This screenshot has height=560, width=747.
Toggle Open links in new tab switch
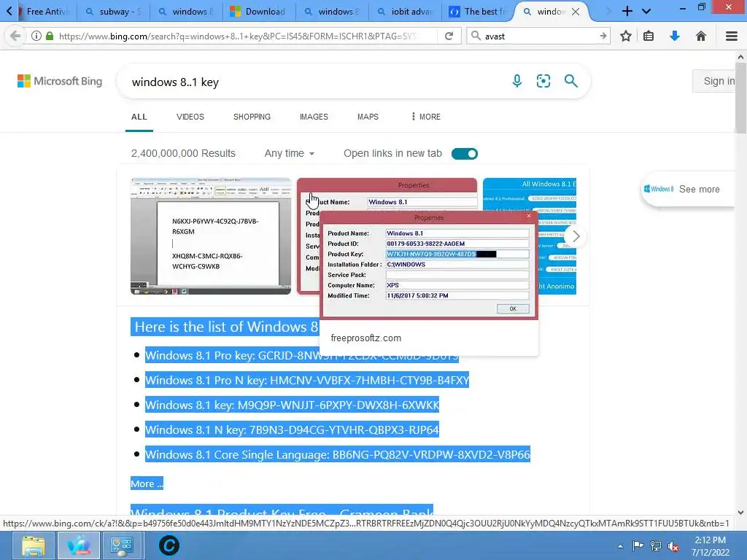coord(465,154)
